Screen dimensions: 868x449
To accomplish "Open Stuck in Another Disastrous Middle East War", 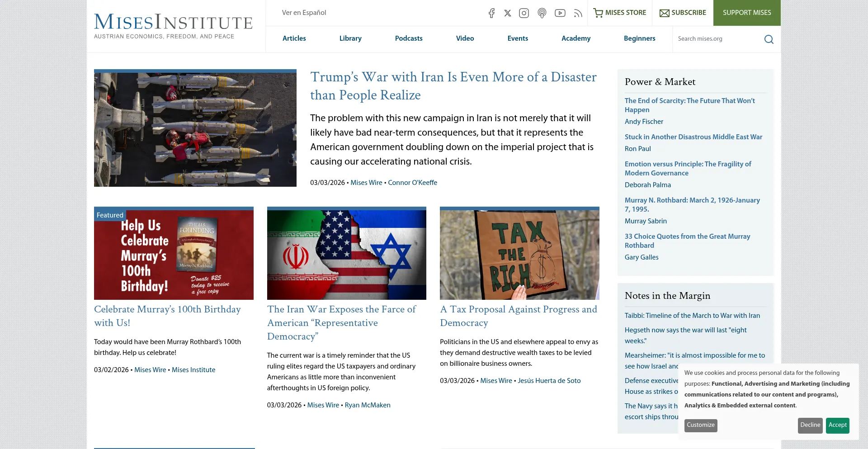I will tap(693, 137).
